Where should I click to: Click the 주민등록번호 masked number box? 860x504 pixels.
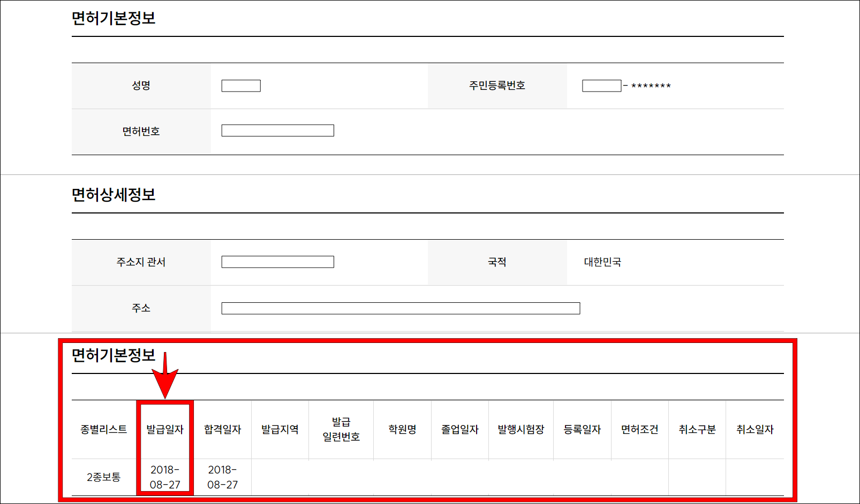click(x=602, y=86)
